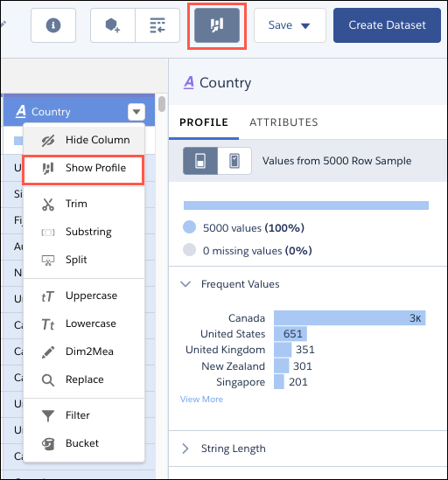Viewport: 448px width, 480px height.
Task: Click the Country title text-type icon in profile panel
Action: [x=189, y=83]
